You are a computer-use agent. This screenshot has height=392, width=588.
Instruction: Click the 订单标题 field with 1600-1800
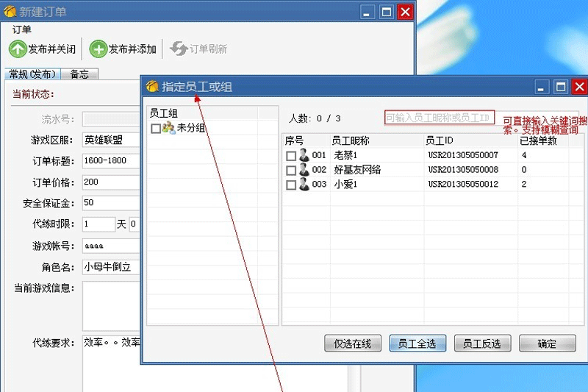[x=112, y=160]
